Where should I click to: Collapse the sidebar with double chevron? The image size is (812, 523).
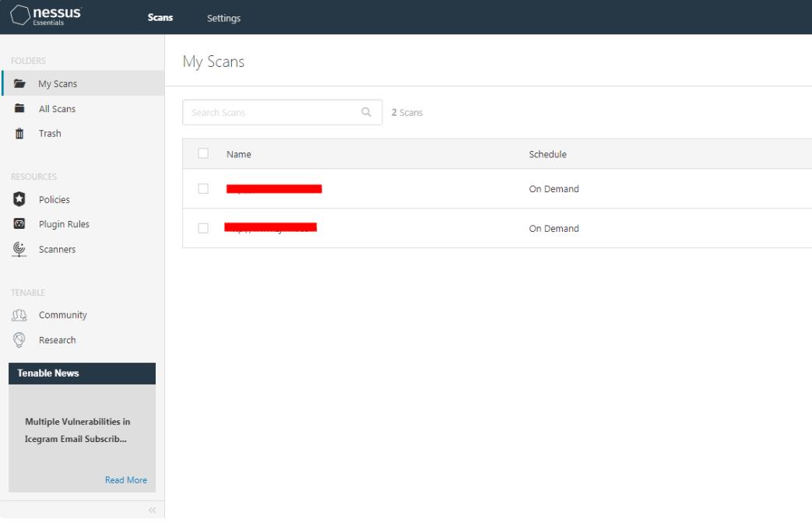152,511
